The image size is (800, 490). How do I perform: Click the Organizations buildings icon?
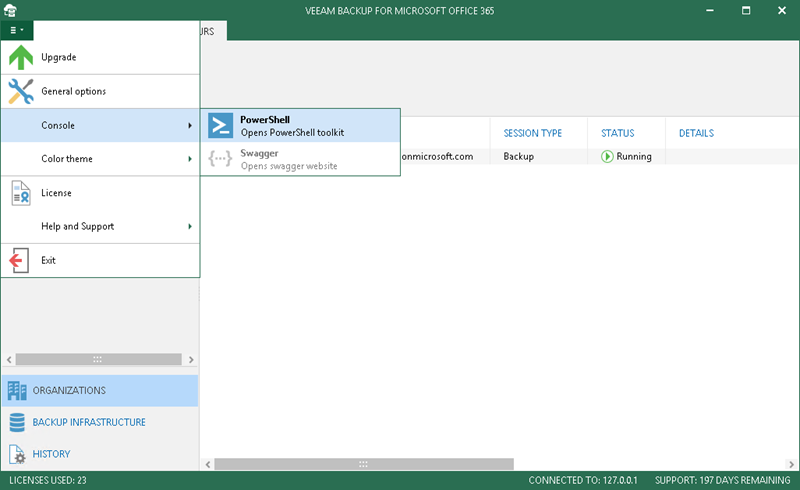pos(17,390)
